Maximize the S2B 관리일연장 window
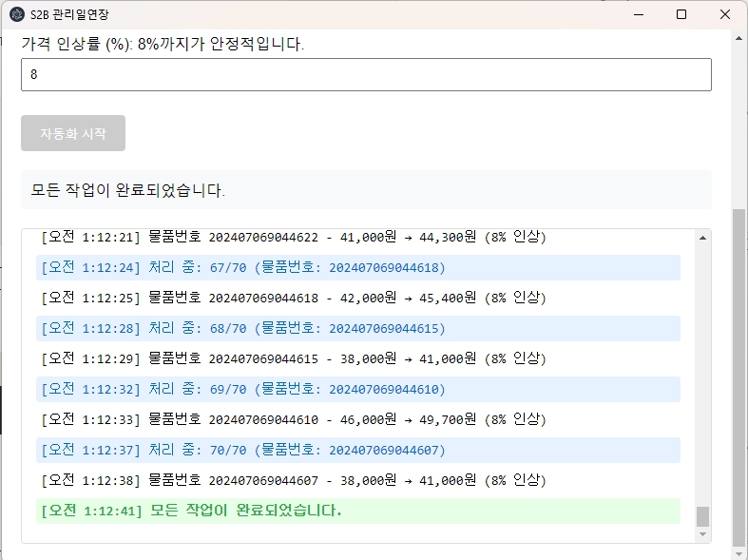 point(681,14)
